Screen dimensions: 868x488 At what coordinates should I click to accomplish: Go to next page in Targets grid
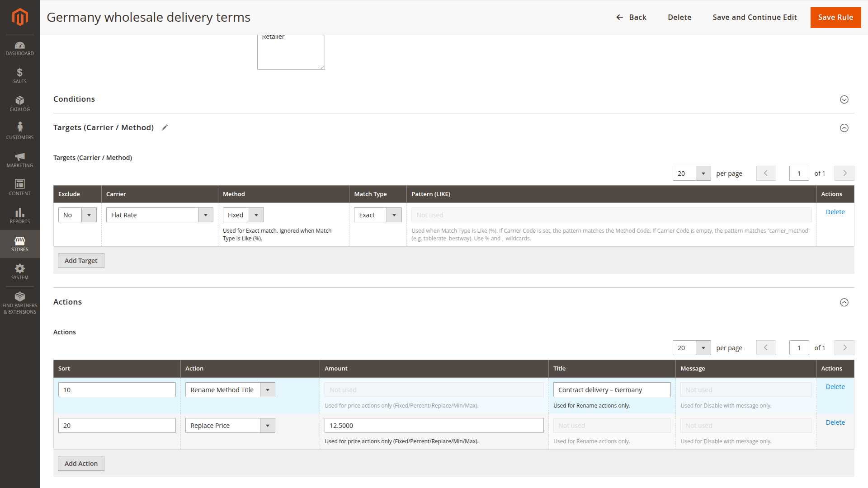pos(844,174)
